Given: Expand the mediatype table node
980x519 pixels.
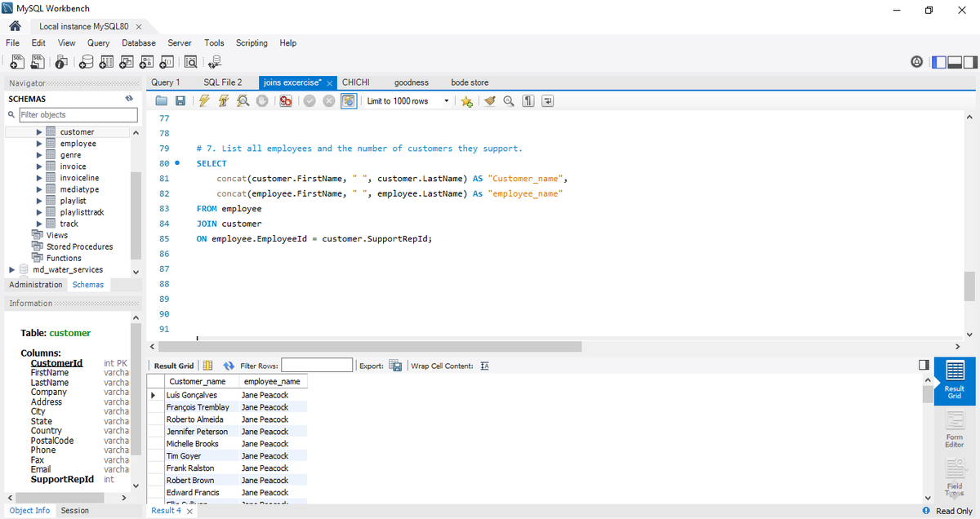Looking at the screenshot, I should coord(38,189).
